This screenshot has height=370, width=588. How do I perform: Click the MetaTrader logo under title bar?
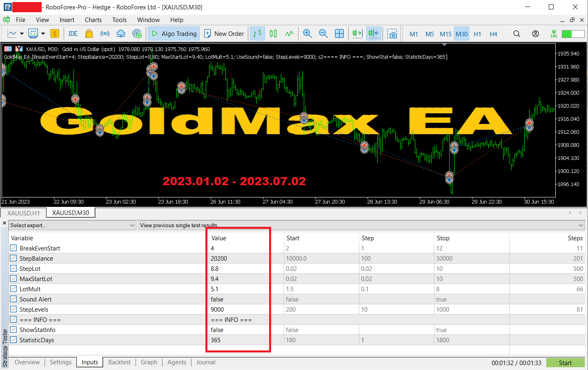(x=6, y=20)
